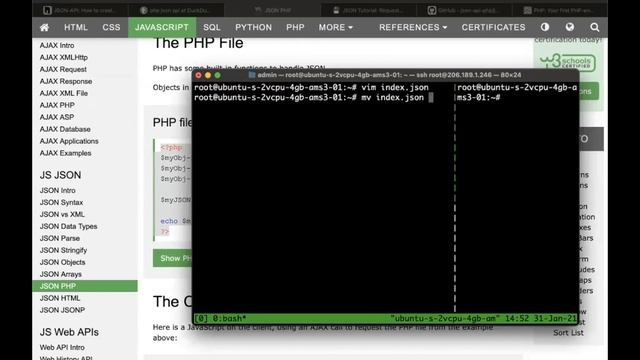This screenshot has width=640, height=360.
Task: Open JSON Stringify sidebar link
Action: [63, 250]
